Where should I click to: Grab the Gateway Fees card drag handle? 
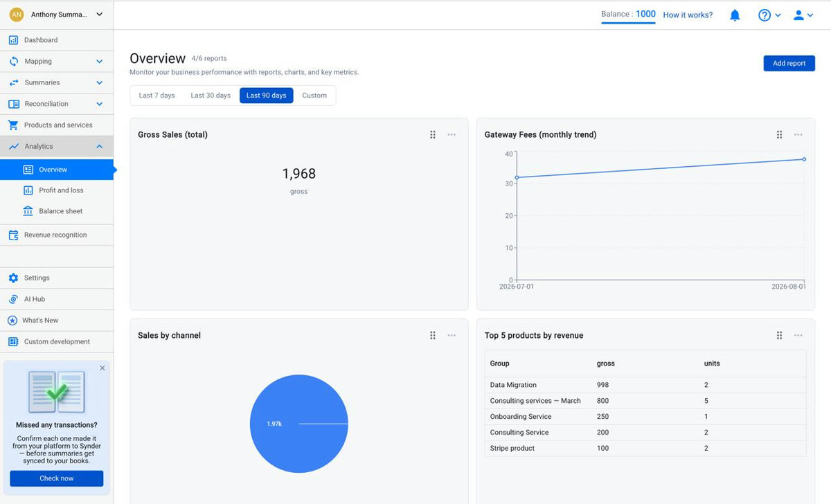tap(779, 135)
